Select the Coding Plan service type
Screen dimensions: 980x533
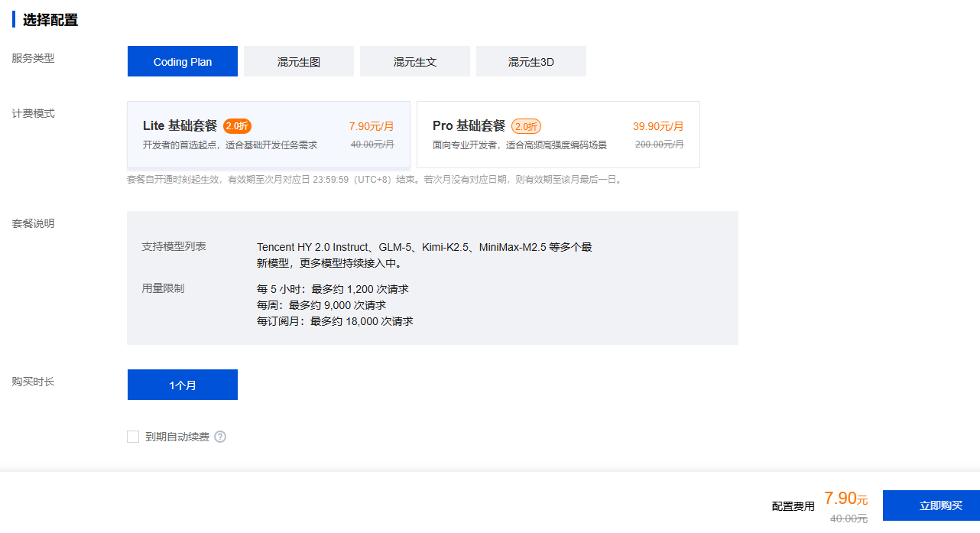(183, 62)
